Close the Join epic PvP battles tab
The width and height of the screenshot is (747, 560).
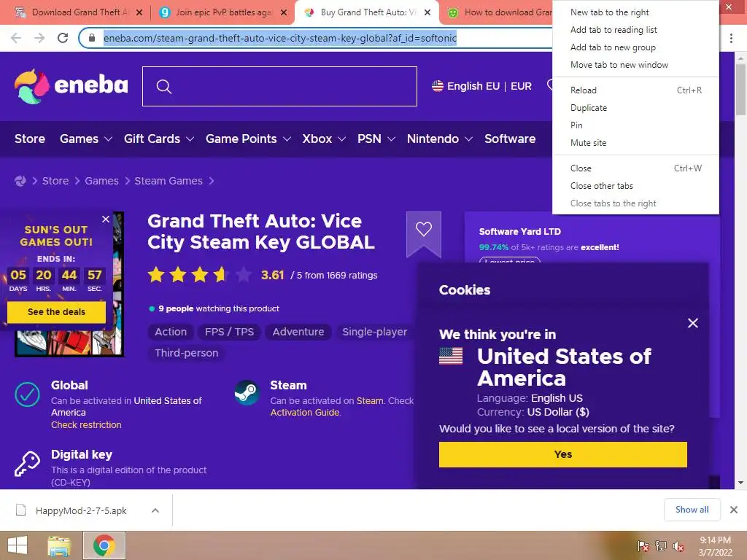[284, 12]
